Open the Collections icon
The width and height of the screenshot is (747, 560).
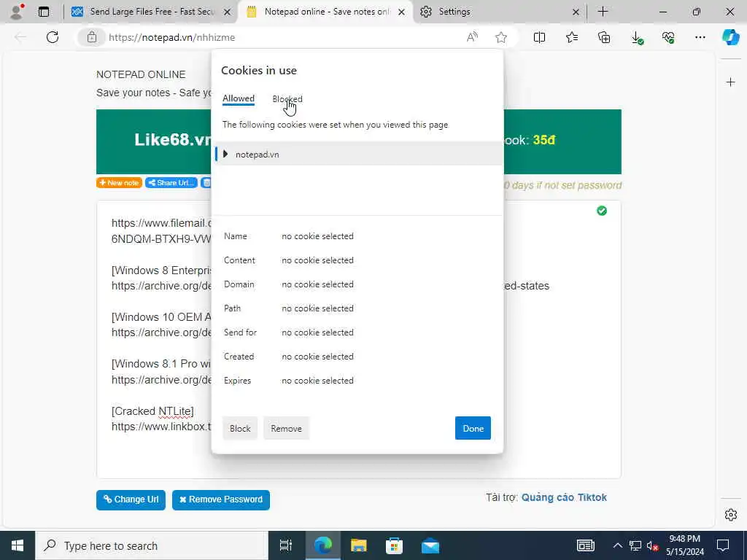coord(604,37)
